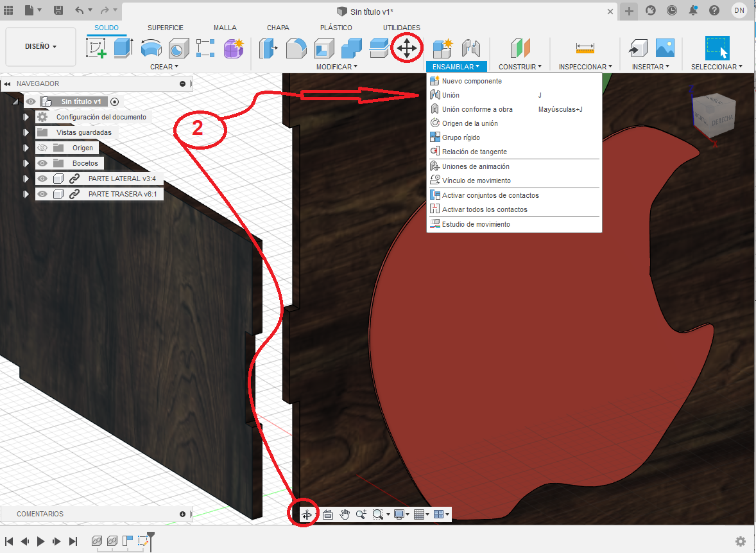This screenshot has width=756, height=553.
Task: Click the Look At navigation icon
Action: click(328, 514)
